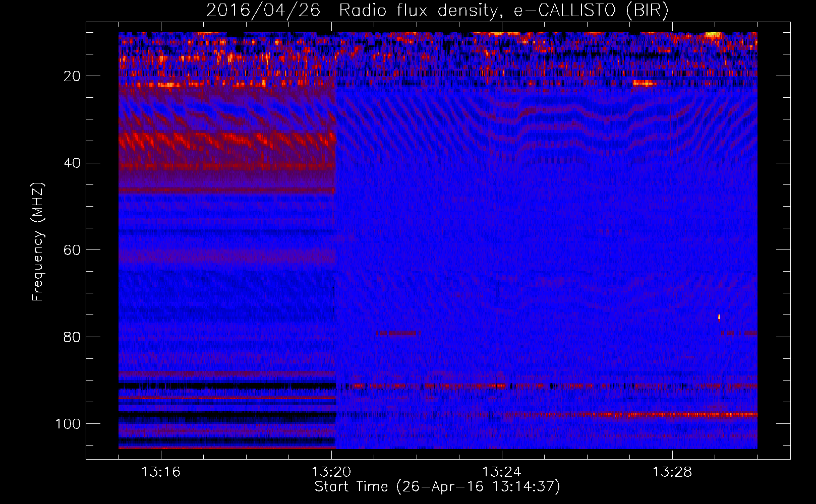Click the "13:24" time tick label
Viewport: 816px width, 504px height.
502,472
